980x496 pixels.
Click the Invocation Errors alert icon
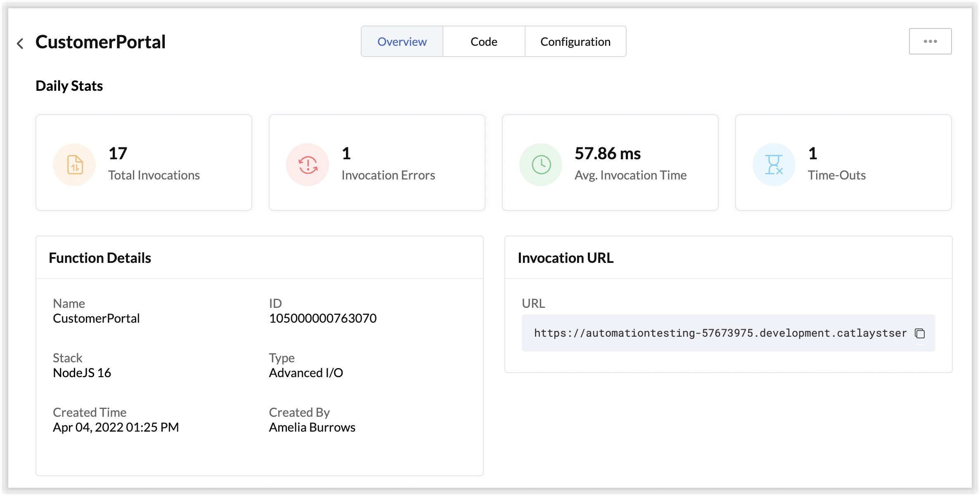[x=308, y=165]
